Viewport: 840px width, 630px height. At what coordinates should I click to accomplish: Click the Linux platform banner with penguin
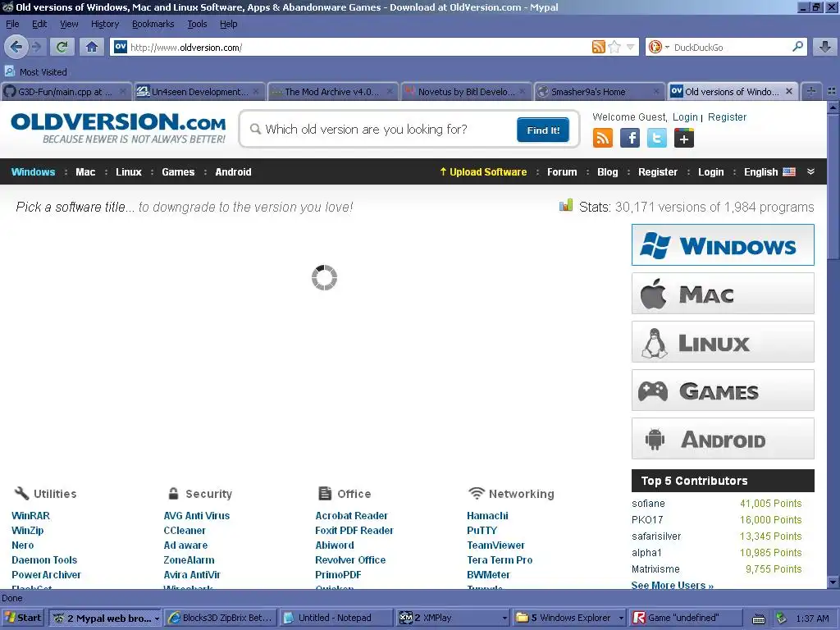[x=723, y=342]
